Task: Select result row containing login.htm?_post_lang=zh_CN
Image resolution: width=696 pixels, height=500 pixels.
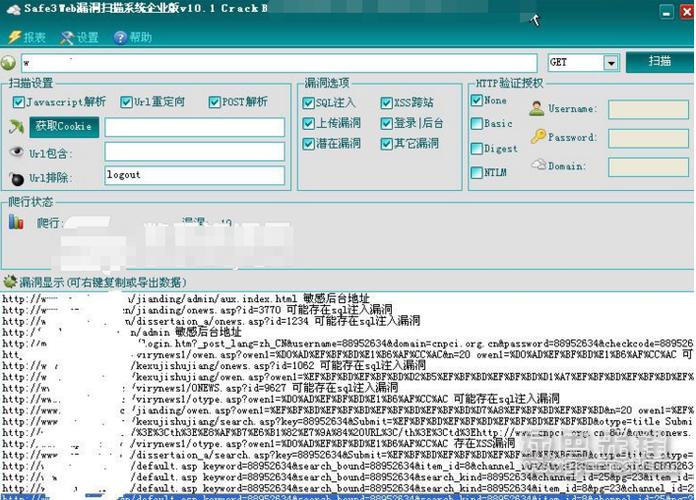Action: 347,343
